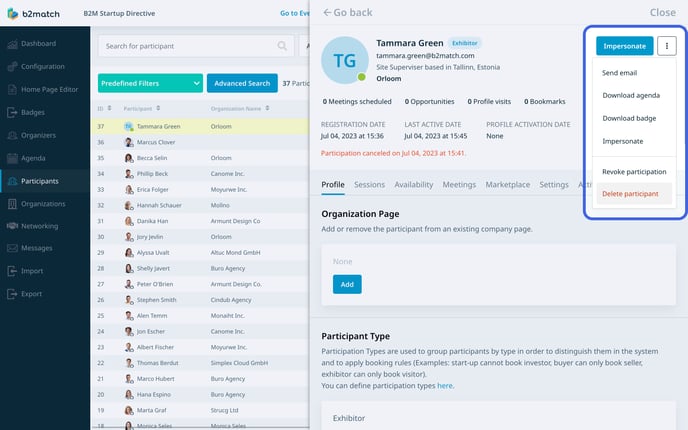Click the Badges sidebar icon
688x430 pixels.
click(12, 112)
